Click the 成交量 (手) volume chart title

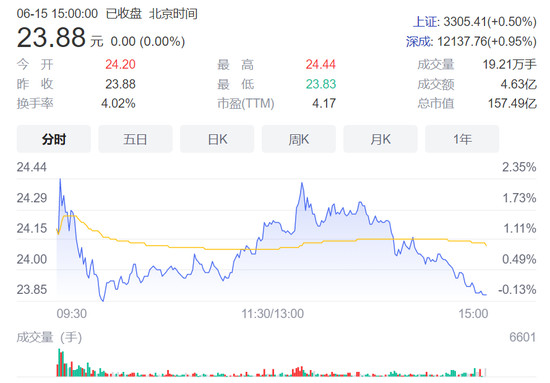click(x=49, y=337)
